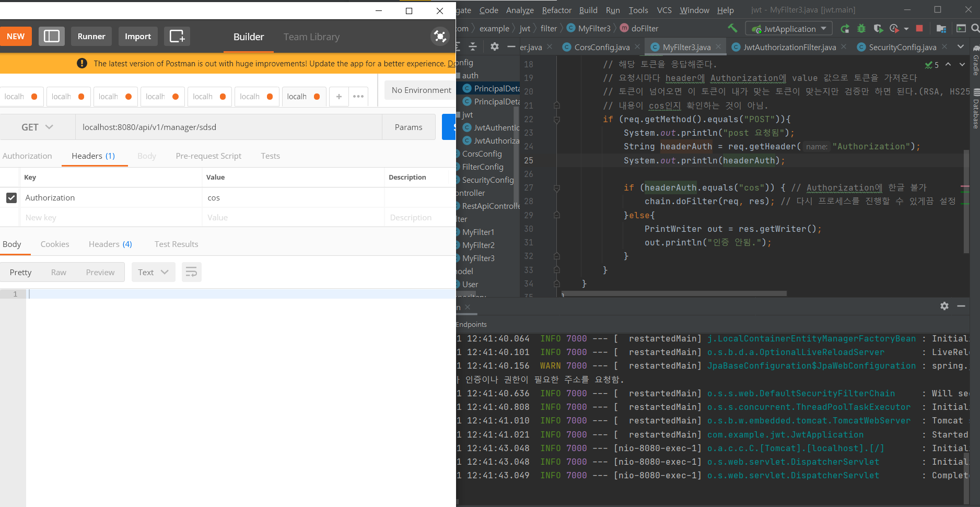
Task: Click the Import button in Postman
Action: pyautogui.click(x=138, y=37)
